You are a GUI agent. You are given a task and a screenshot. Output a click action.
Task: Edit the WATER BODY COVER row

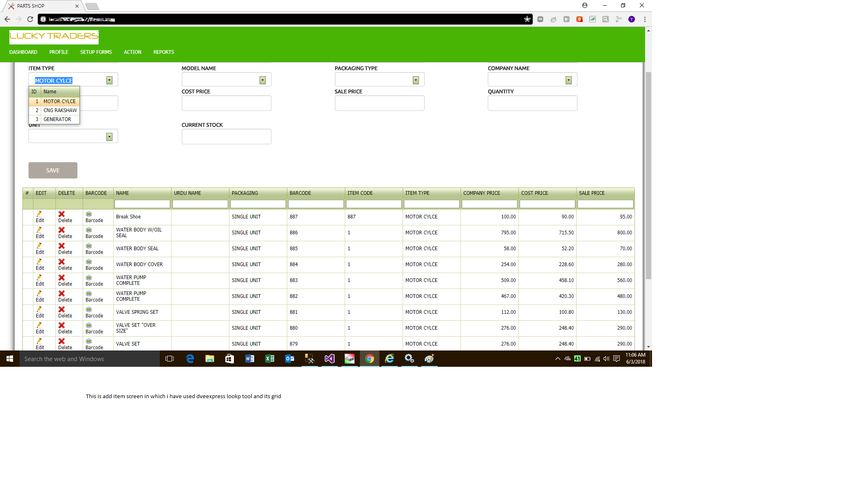click(x=40, y=264)
